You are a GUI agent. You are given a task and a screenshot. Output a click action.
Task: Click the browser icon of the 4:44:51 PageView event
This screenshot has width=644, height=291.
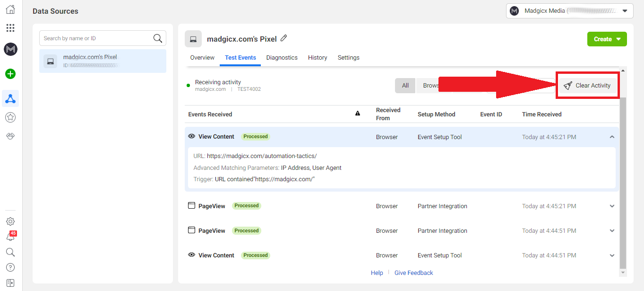tap(192, 230)
